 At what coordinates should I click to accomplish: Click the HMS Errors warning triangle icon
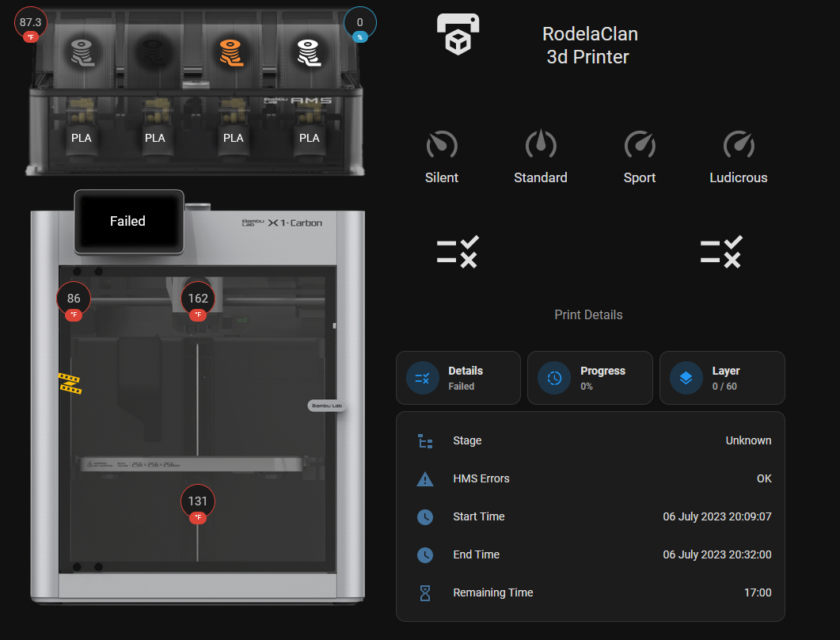point(424,478)
